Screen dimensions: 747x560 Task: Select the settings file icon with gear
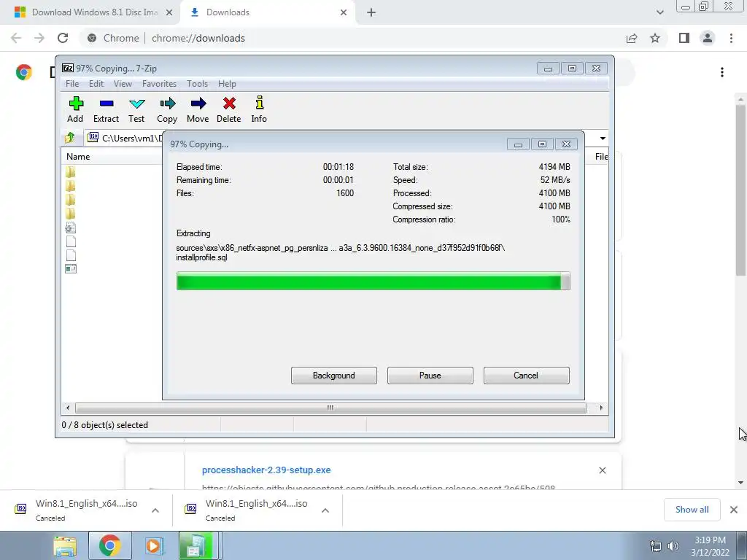click(x=71, y=227)
